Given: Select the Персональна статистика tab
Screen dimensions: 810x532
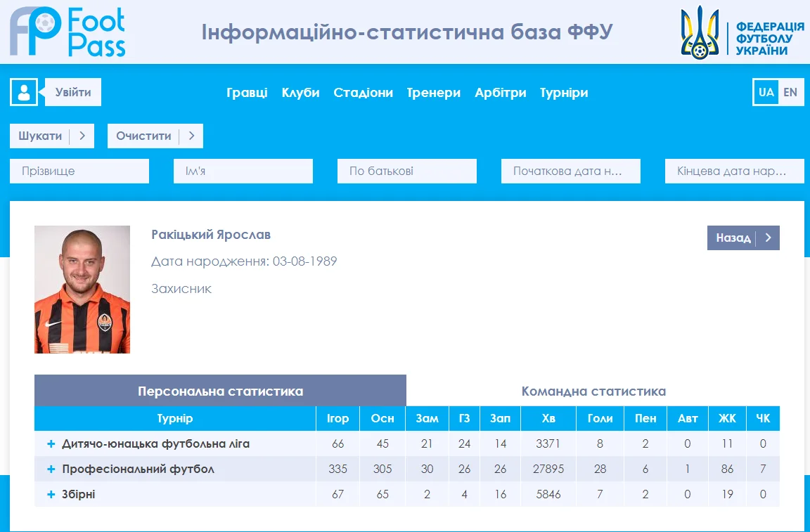Looking at the screenshot, I should click(x=220, y=391).
